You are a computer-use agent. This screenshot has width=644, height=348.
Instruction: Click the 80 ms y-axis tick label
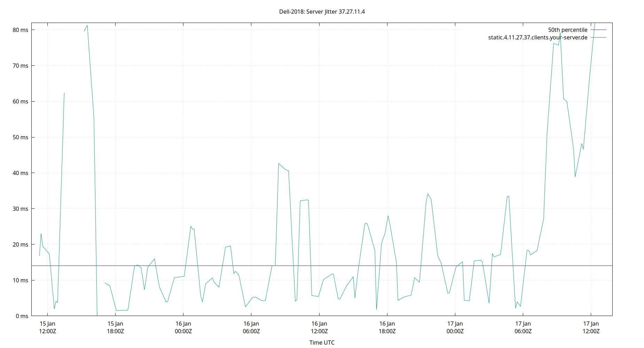(20, 30)
